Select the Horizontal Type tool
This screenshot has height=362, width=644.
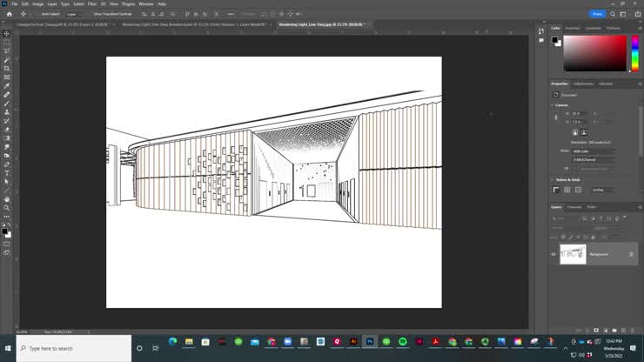(7, 173)
